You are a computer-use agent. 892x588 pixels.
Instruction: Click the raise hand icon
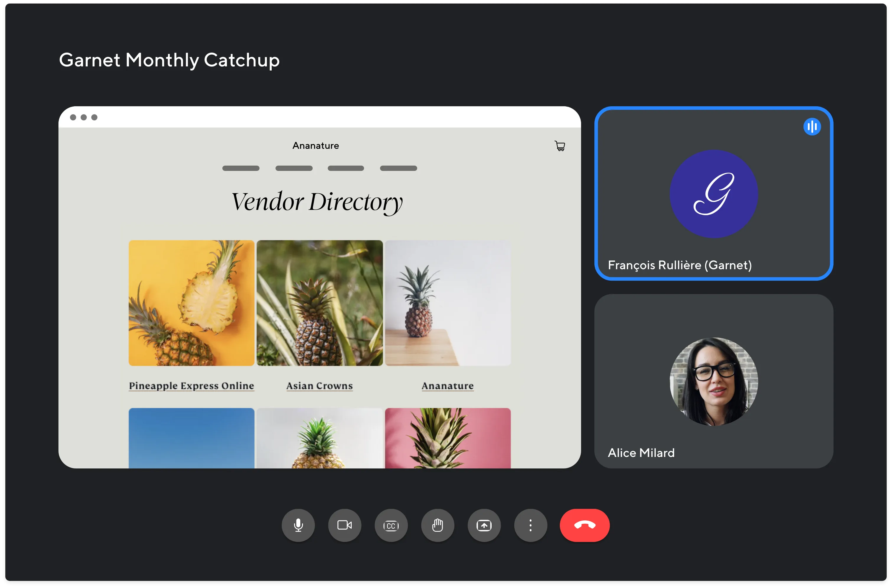[x=438, y=525]
